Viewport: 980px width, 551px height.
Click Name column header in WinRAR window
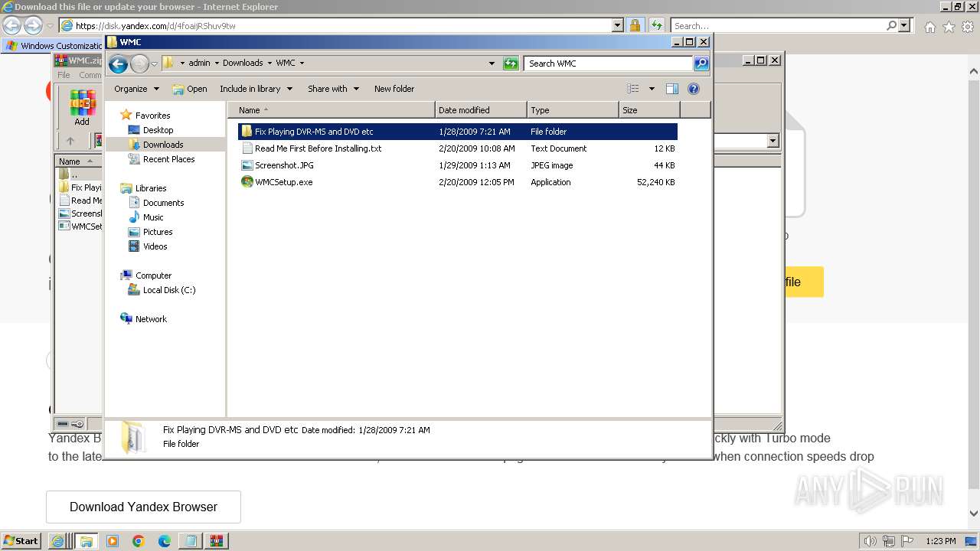tap(77, 161)
